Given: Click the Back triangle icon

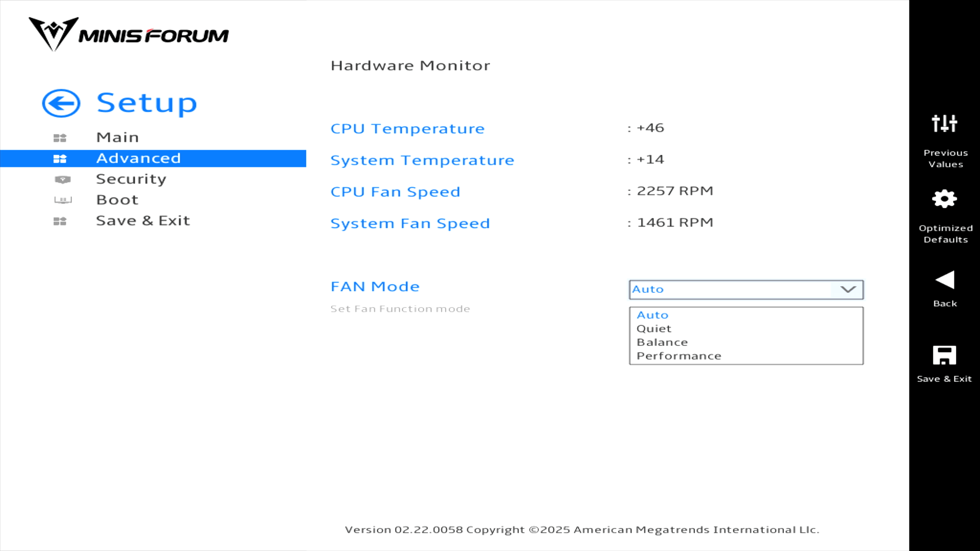Looking at the screenshot, I should click(x=944, y=280).
